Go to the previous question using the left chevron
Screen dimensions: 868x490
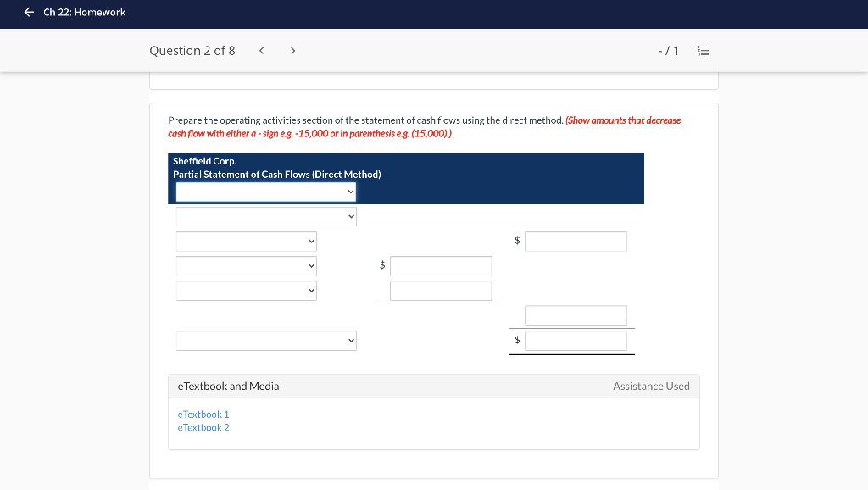261,50
